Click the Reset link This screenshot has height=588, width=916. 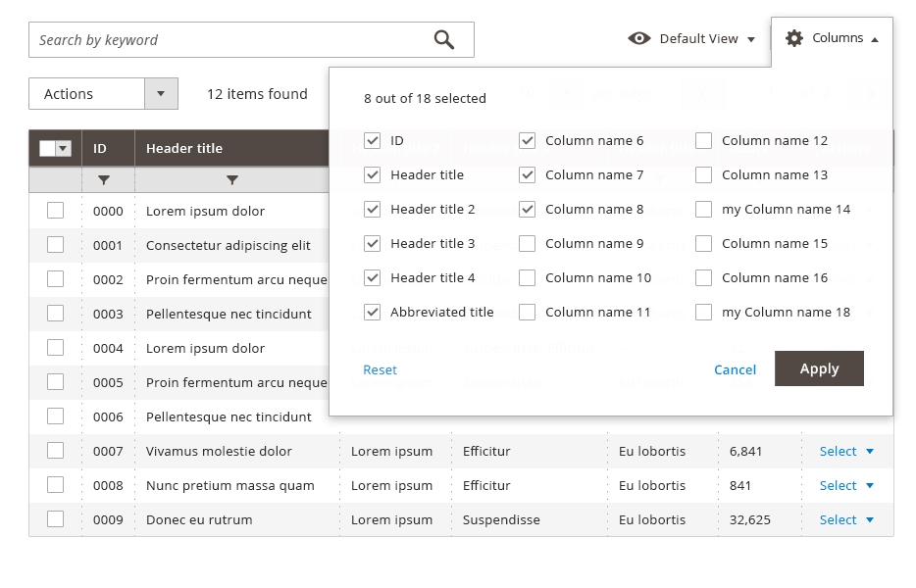click(x=381, y=370)
